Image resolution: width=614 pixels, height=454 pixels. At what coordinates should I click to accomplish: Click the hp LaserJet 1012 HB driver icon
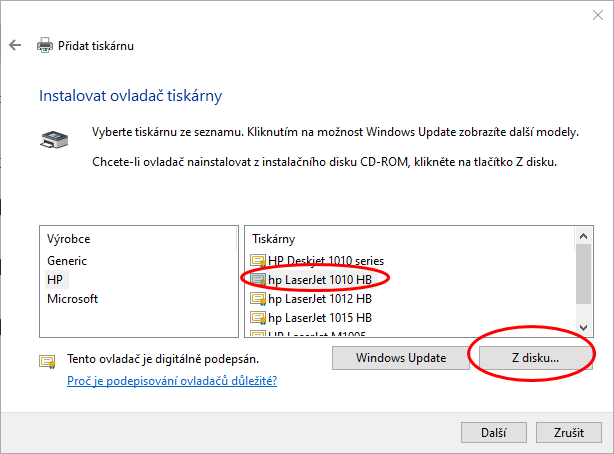259,298
